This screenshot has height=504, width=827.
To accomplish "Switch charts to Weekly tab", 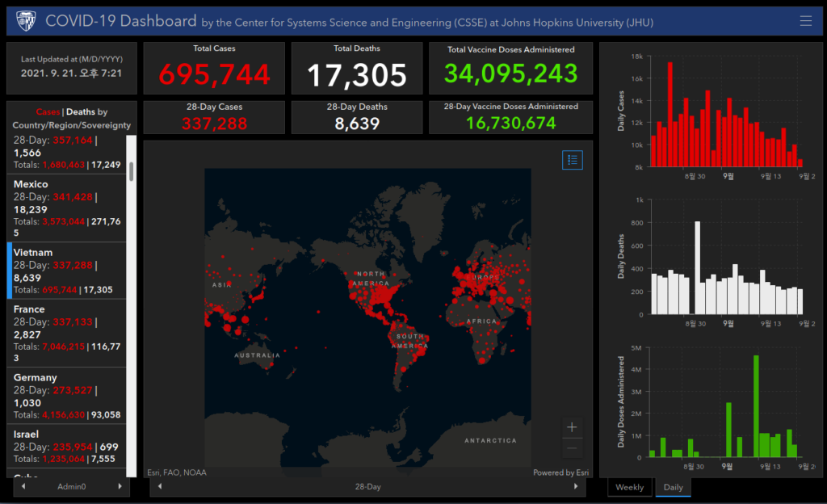I will tap(630, 487).
